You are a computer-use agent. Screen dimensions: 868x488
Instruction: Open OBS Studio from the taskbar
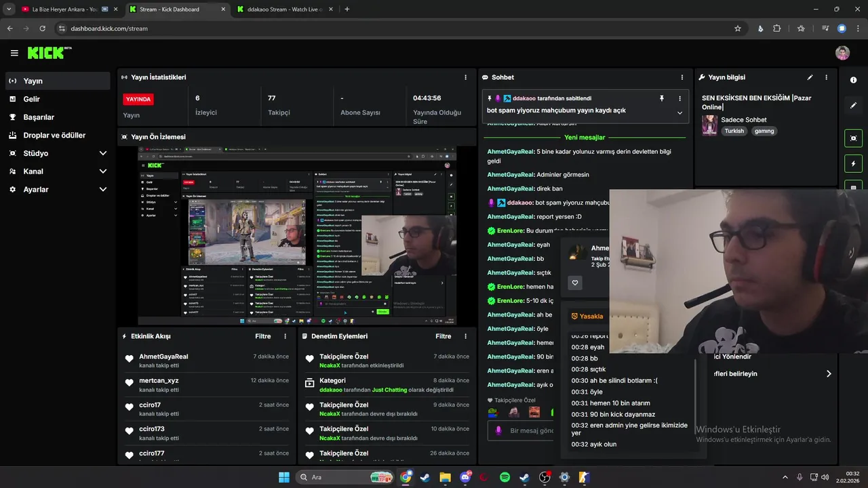pos(545,477)
